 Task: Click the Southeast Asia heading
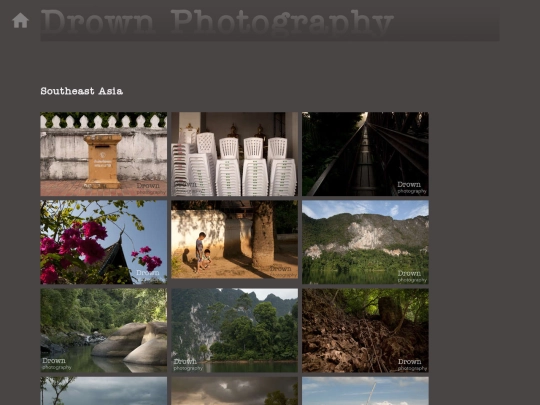click(82, 91)
